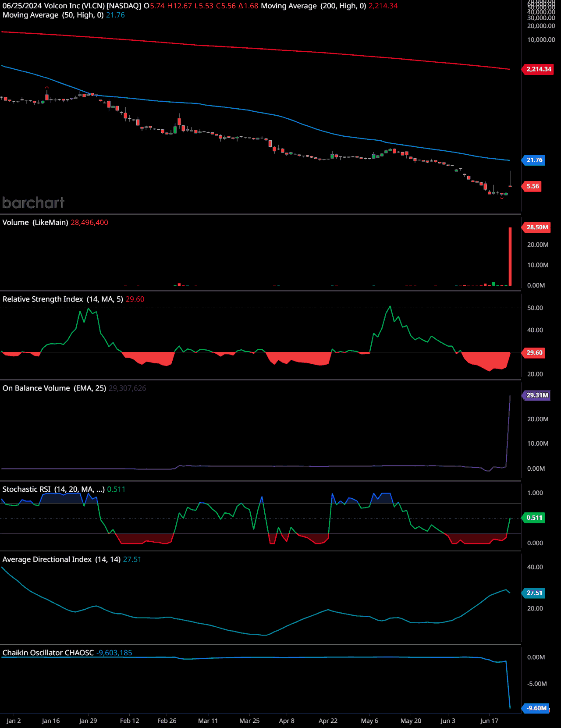Click the Chaikin Oscillator tag -9.60M
Image resolution: width=561 pixels, height=728 pixels.
click(536, 708)
